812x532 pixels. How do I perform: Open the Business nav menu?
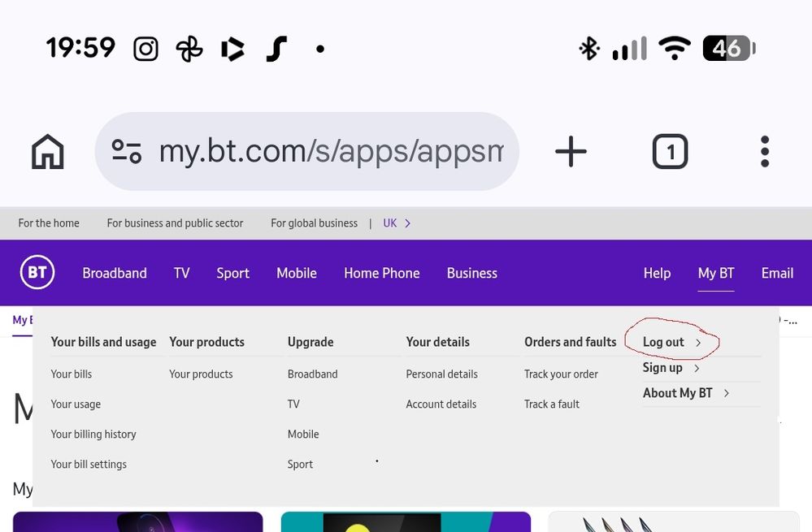(x=472, y=273)
